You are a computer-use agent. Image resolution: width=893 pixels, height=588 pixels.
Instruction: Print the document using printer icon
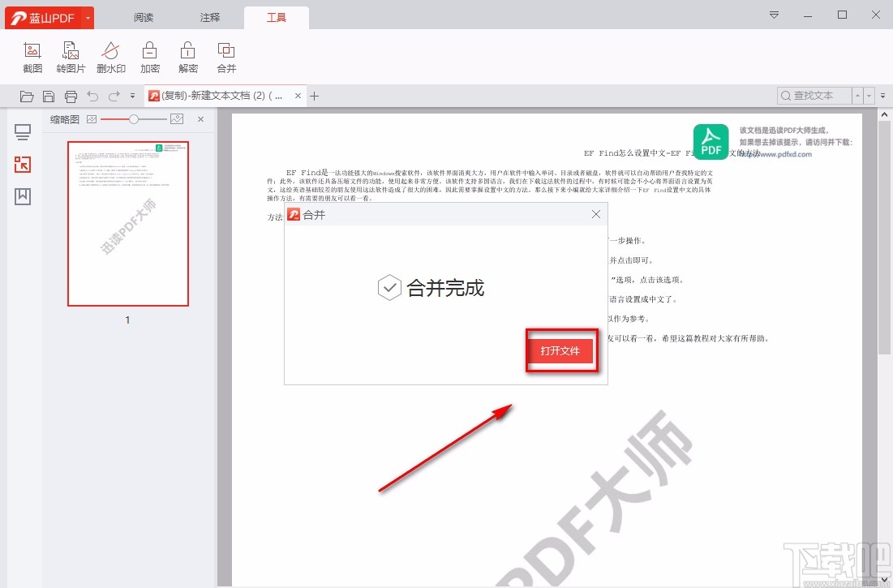click(71, 97)
